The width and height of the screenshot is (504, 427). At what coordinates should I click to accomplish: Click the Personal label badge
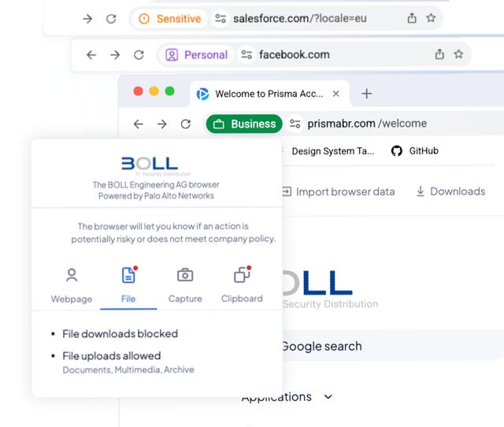(197, 54)
